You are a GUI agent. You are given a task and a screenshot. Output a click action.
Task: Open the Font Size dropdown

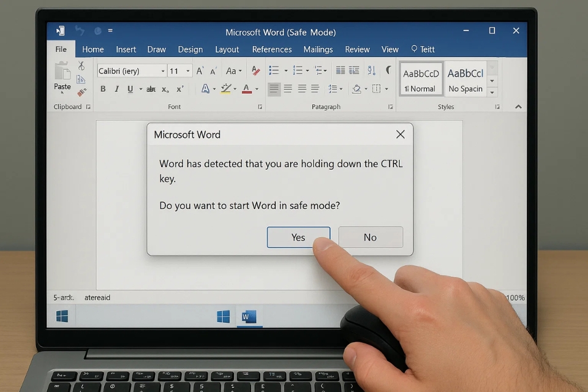(x=186, y=70)
